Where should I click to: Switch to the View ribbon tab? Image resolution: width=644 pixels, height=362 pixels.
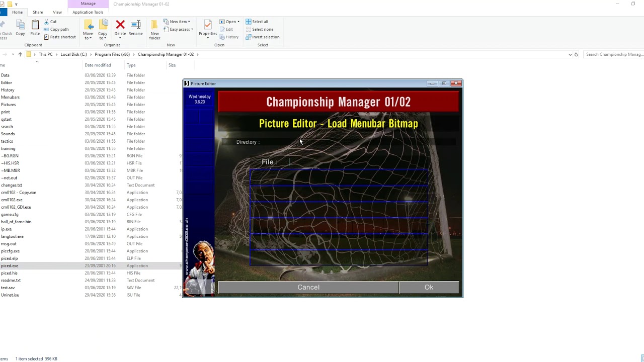click(57, 12)
